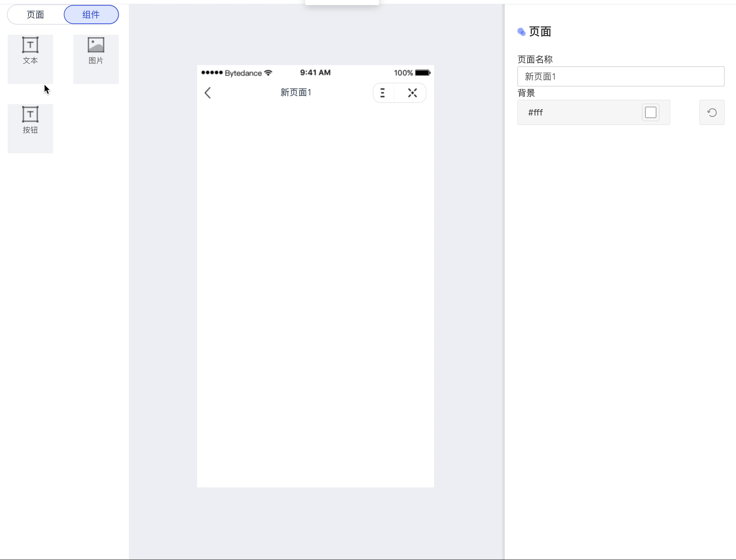
Task: Select the 文本 text component icon
Action: tap(30, 45)
